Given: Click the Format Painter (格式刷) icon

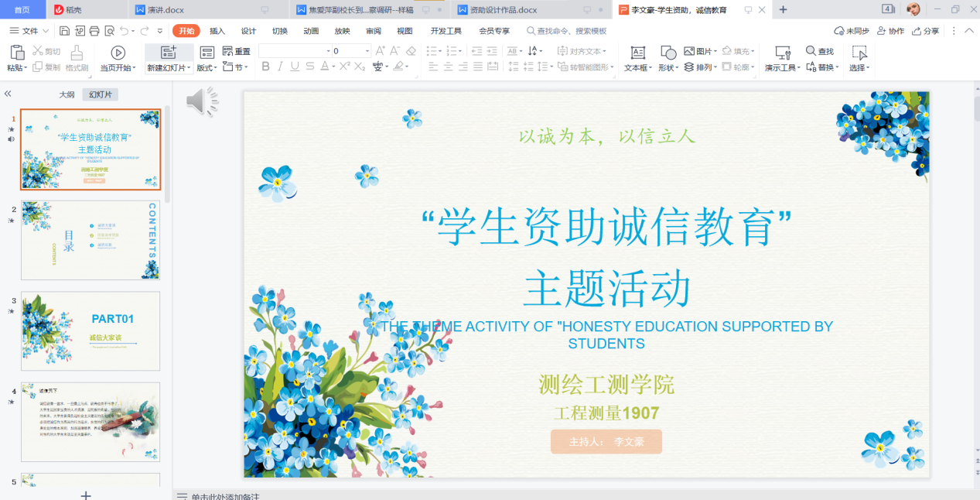Looking at the screenshot, I should point(77,53).
